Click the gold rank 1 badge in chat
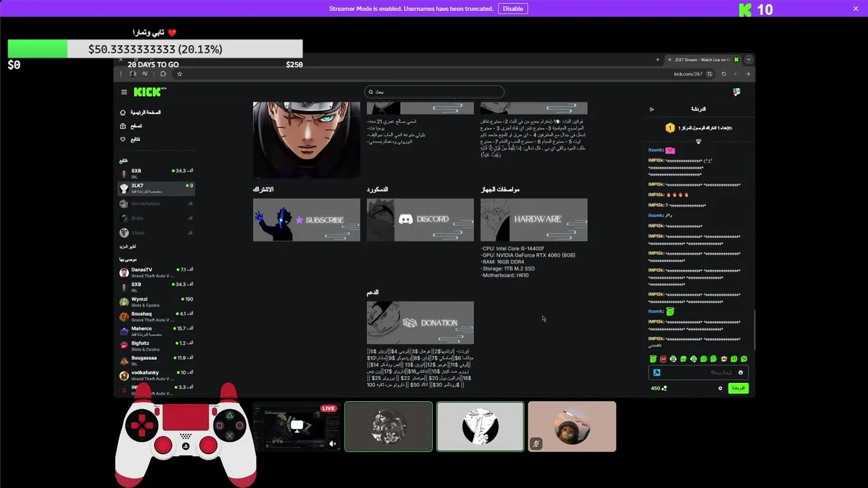 [670, 127]
